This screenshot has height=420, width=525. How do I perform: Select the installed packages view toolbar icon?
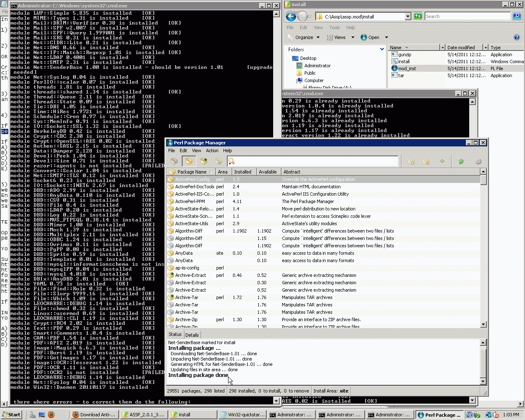[189, 161]
